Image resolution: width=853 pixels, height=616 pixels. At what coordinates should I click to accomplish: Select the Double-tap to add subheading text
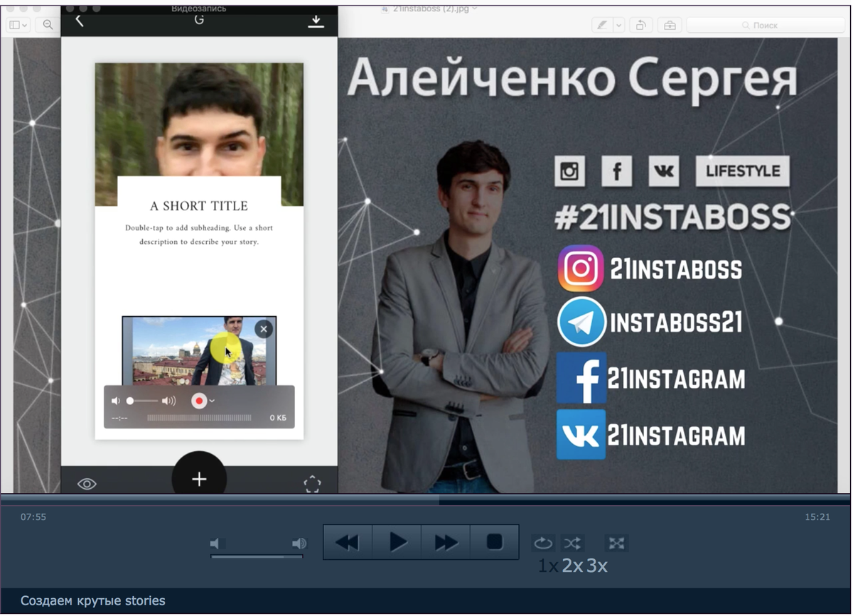click(x=199, y=234)
